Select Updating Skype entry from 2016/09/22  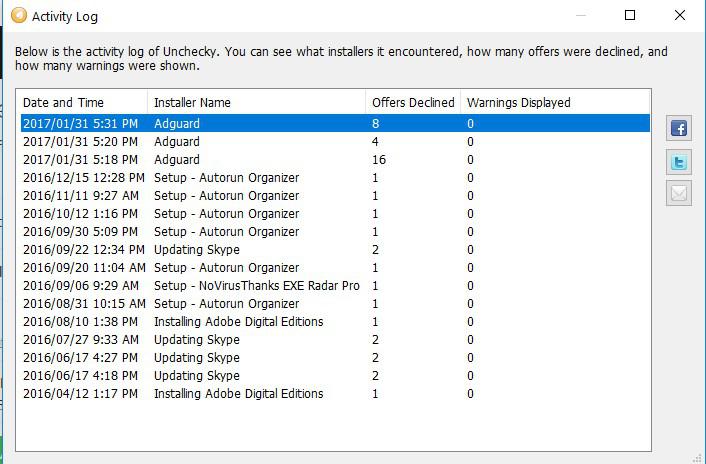[x=335, y=249]
